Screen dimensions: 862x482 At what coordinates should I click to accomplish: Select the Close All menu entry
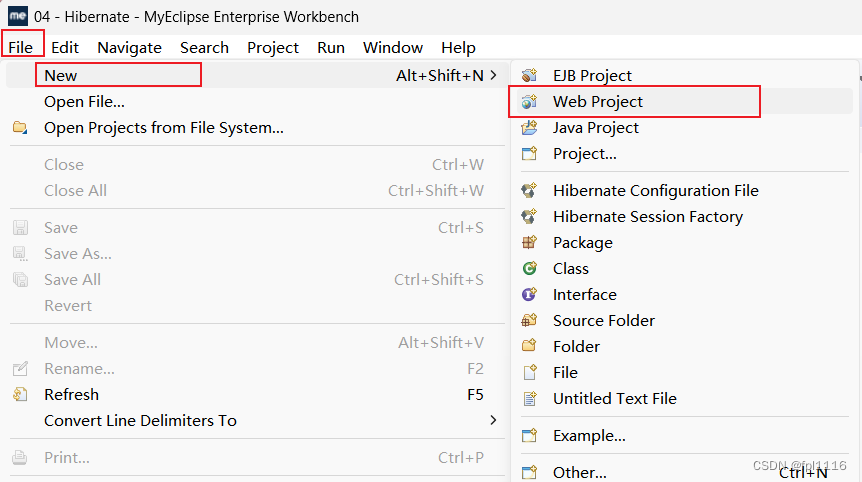pyautogui.click(x=255, y=190)
